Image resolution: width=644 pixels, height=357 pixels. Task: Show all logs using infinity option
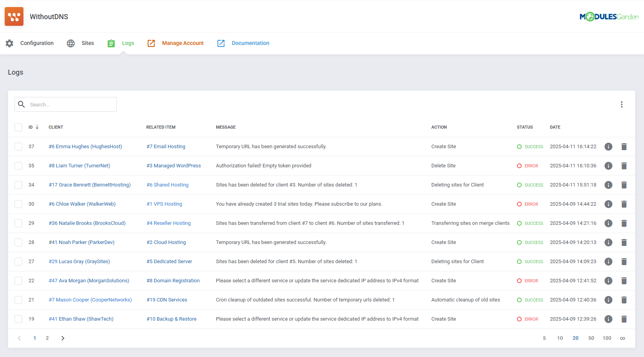[x=623, y=338]
